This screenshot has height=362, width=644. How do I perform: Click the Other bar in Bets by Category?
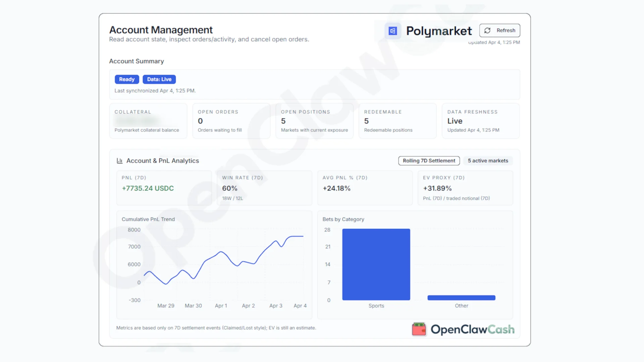pyautogui.click(x=462, y=298)
